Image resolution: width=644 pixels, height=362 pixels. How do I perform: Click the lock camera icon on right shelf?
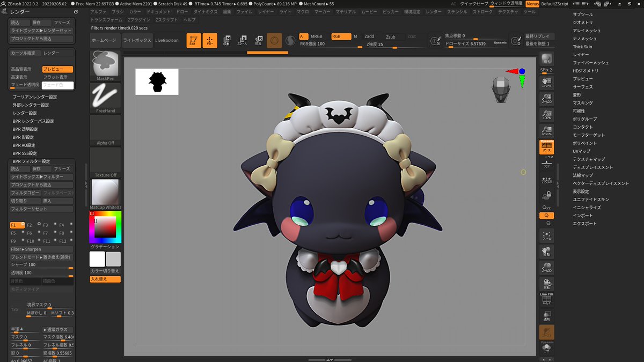pos(546,196)
